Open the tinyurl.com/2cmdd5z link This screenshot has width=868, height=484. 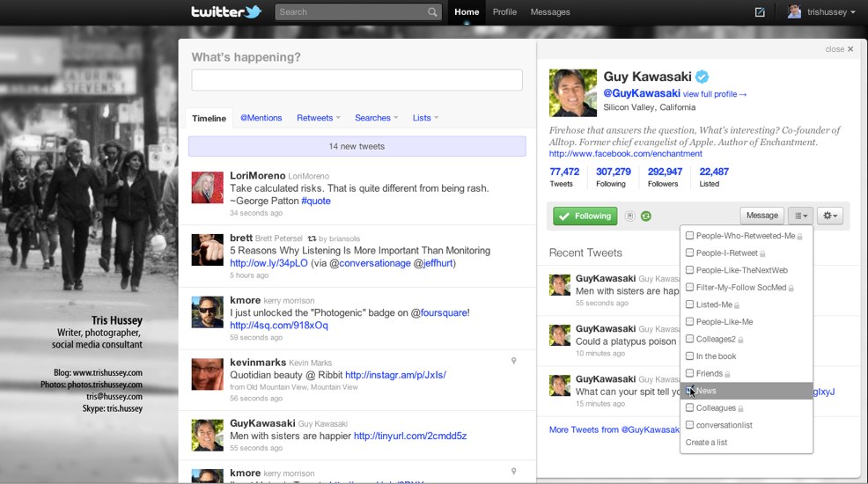409,436
